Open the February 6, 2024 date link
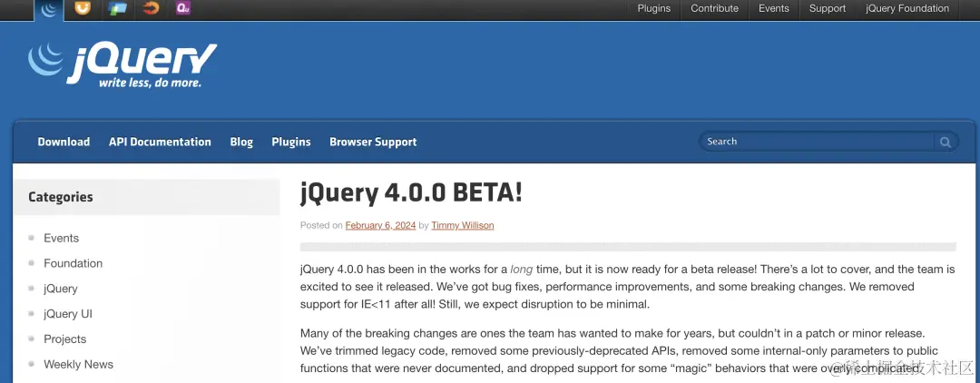 (380, 225)
